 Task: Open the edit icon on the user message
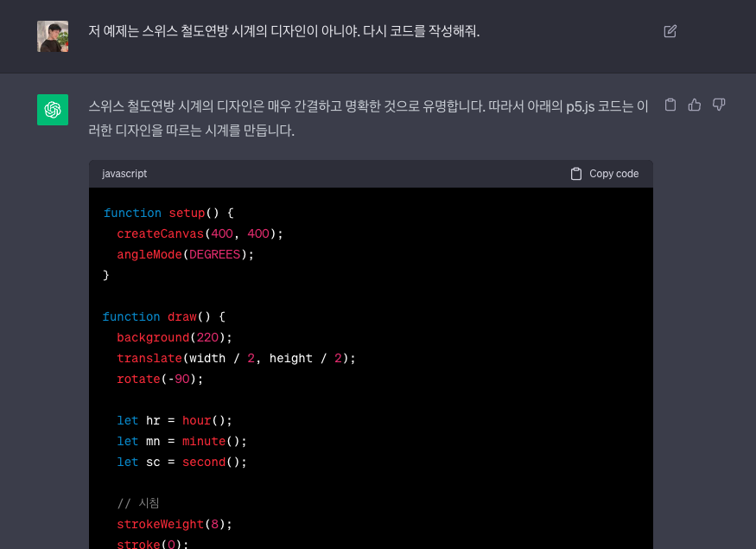[670, 30]
